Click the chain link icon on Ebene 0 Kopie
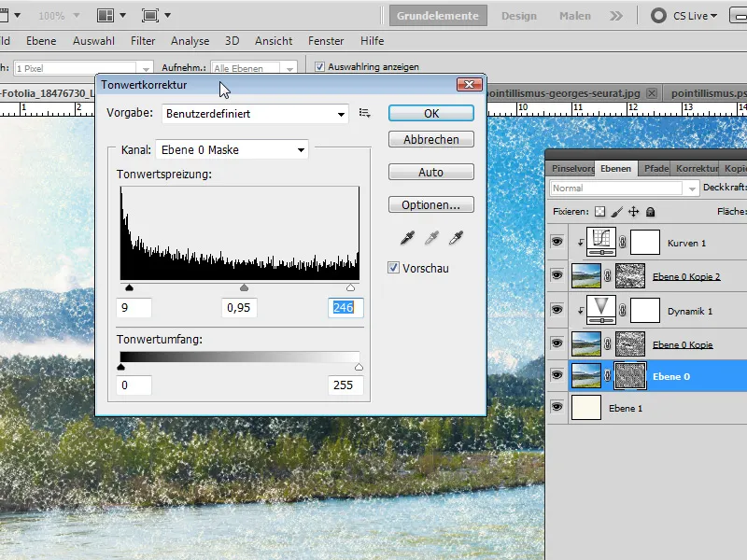 pos(608,343)
